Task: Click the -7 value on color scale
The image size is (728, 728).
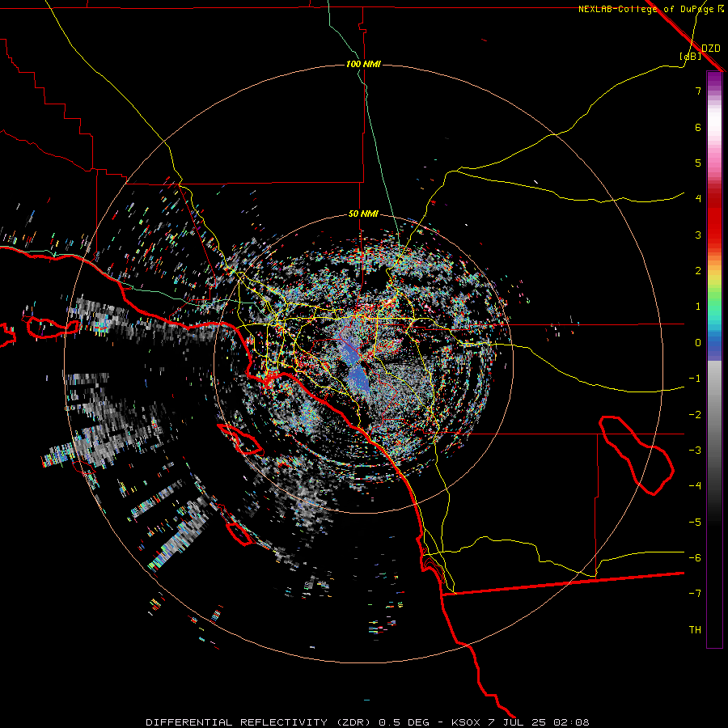Action: coord(695,594)
